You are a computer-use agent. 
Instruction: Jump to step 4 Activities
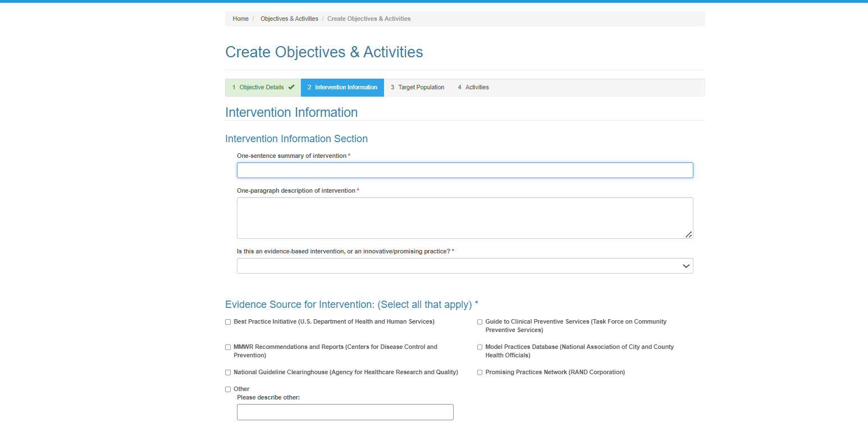(x=473, y=87)
